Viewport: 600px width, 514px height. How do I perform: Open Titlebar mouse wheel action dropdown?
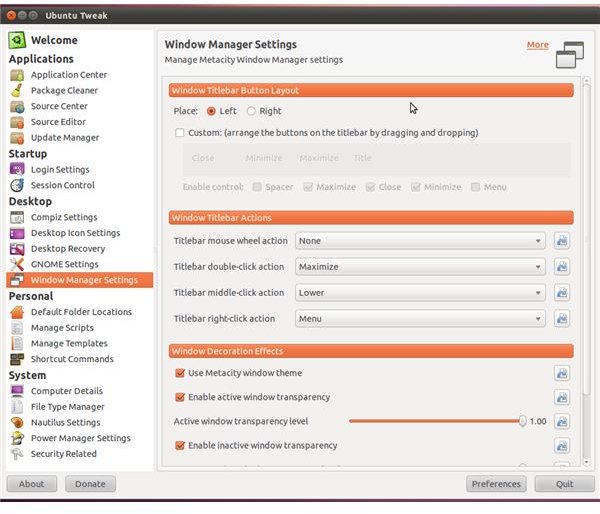click(420, 241)
